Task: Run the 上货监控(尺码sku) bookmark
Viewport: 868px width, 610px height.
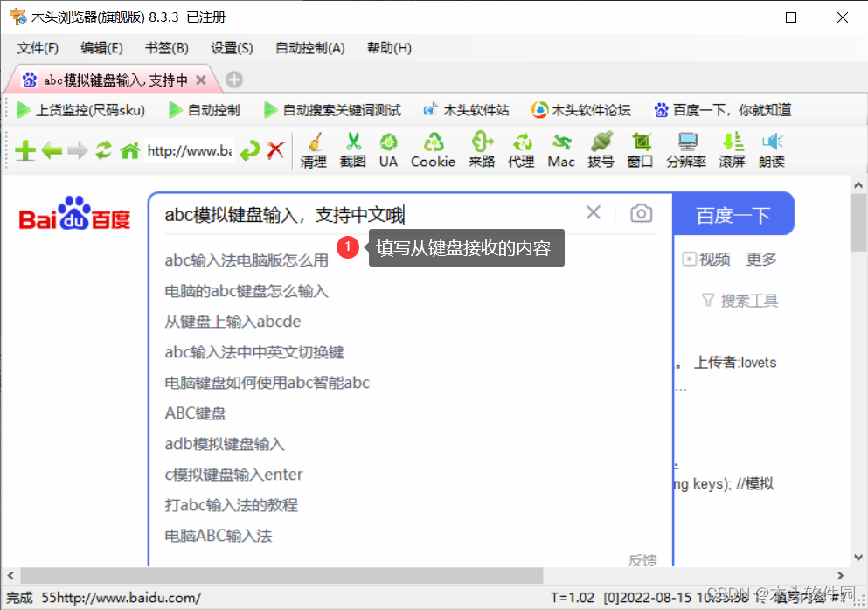Action: (x=80, y=110)
